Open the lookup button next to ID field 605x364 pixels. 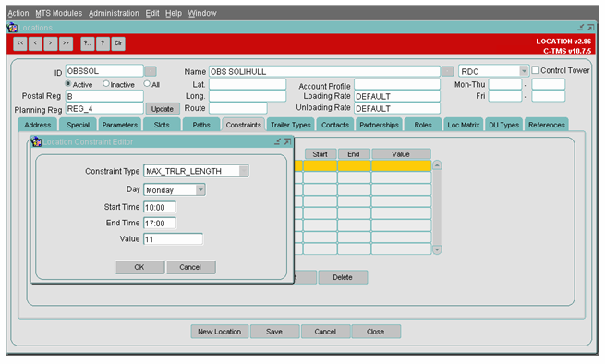point(150,71)
